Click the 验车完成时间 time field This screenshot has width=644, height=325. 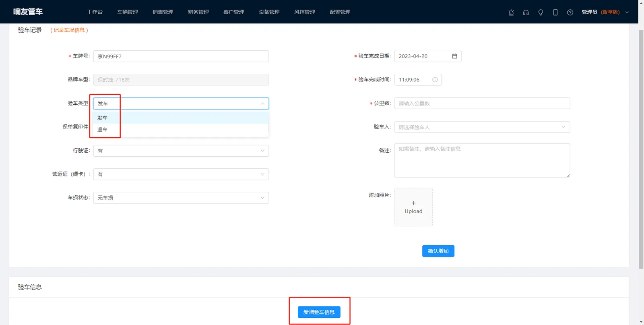coord(418,80)
